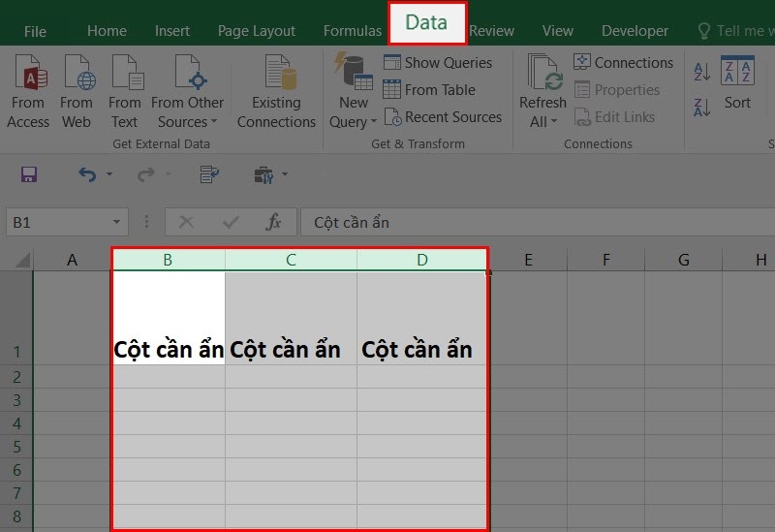Screen dimensions: 775x532
Task: Expand the redo history dropdown
Action: pos(168,174)
